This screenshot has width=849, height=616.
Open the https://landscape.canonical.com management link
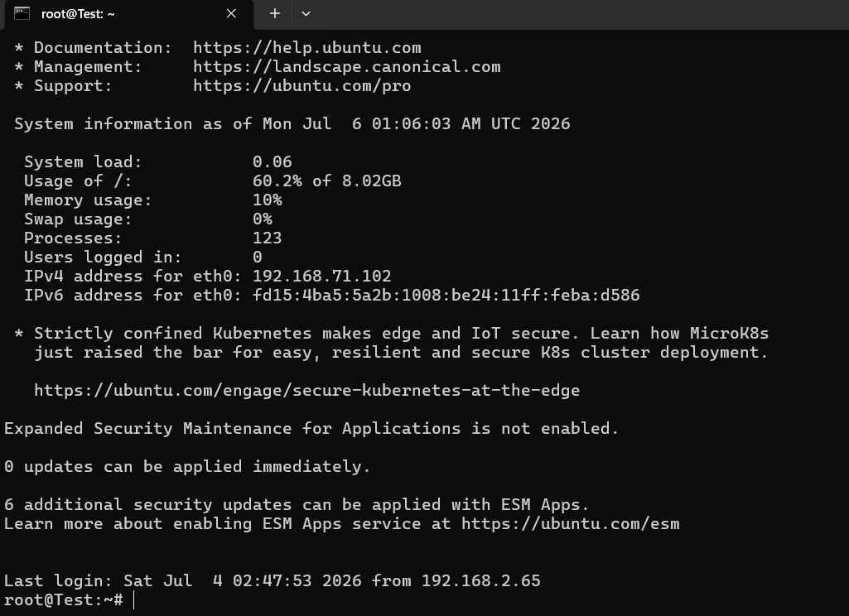point(346,66)
